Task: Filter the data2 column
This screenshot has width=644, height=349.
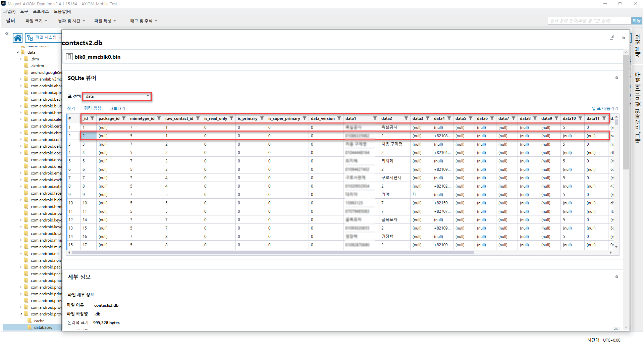Action: pyautogui.click(x=406, y=118)
